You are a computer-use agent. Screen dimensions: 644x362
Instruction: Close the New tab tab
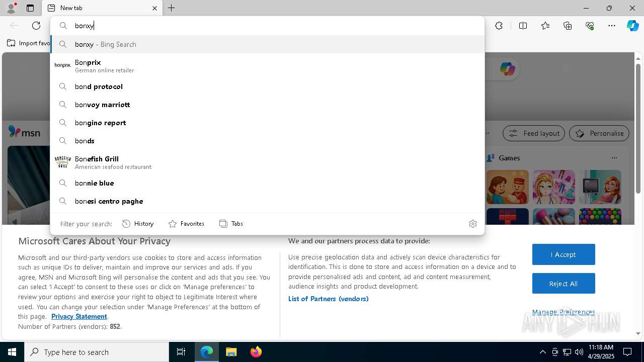pos(154,8)
